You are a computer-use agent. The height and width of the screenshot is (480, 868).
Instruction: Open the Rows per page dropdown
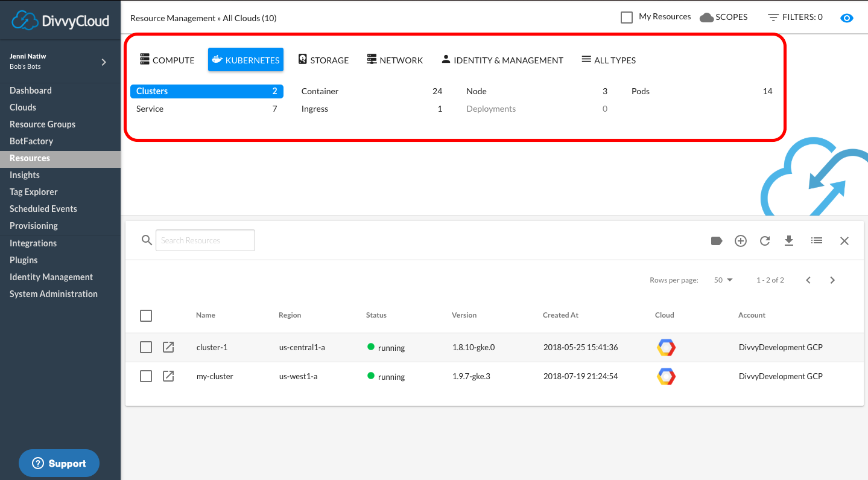pyautogui.click(x=723, y=280)
